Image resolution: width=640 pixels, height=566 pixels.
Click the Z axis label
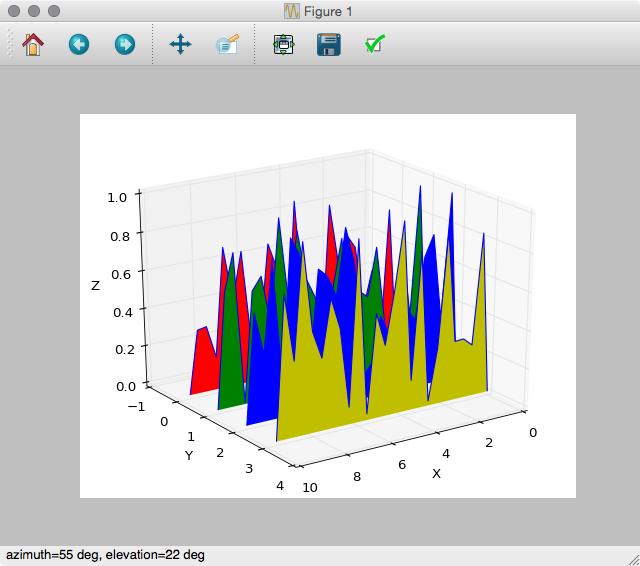pyautogui.click(x=95, y=285)
